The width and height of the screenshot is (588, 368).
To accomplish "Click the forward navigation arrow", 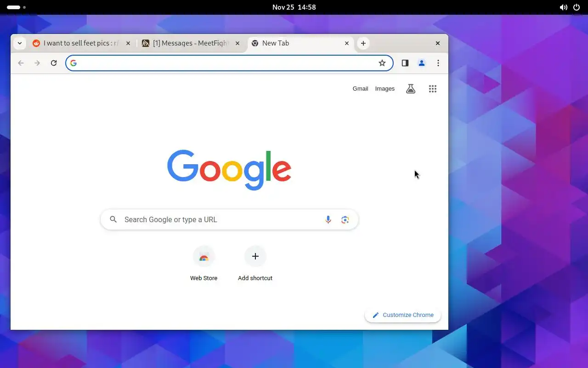I will point(37,63).
